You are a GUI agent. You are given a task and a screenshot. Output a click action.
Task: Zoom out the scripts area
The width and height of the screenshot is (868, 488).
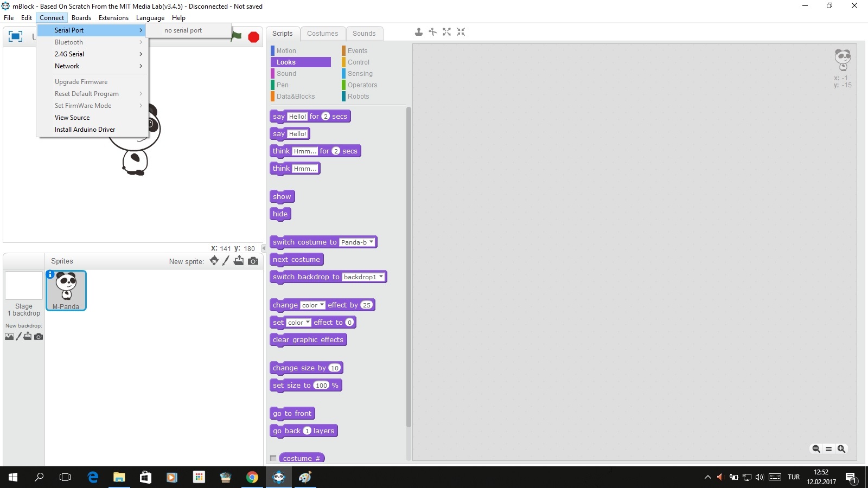(816, 449)
